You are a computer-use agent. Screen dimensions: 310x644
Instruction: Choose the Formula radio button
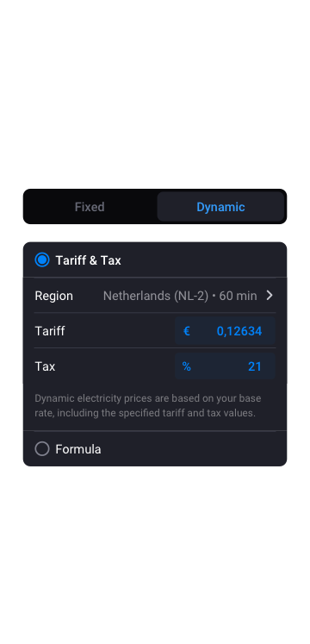pyautogui.click(x=42, y=449)
